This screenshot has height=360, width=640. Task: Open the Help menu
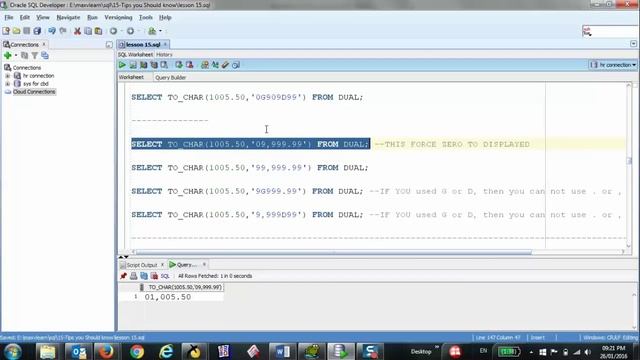(165, 18)
